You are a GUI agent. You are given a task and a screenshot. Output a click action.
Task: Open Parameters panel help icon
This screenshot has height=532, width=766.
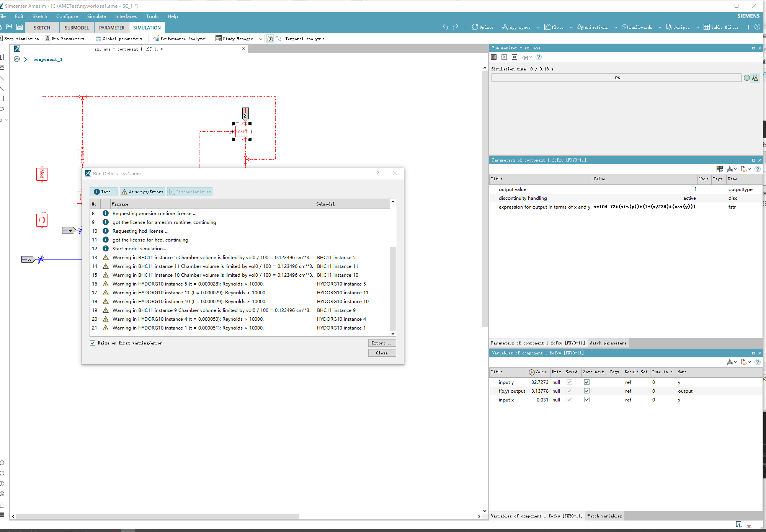pyautogui.click(x=757, y=169)
